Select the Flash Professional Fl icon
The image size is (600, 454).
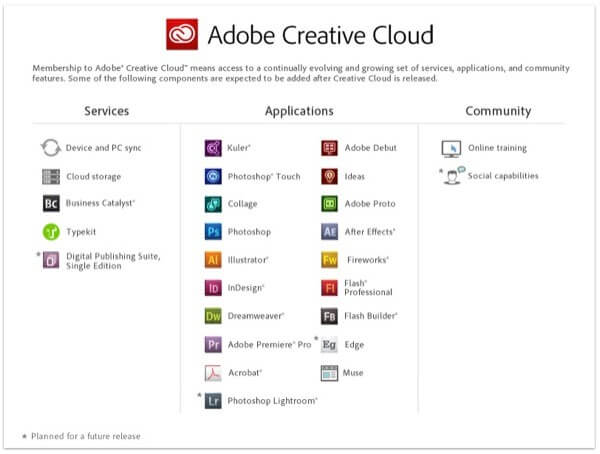coord(329,288)
